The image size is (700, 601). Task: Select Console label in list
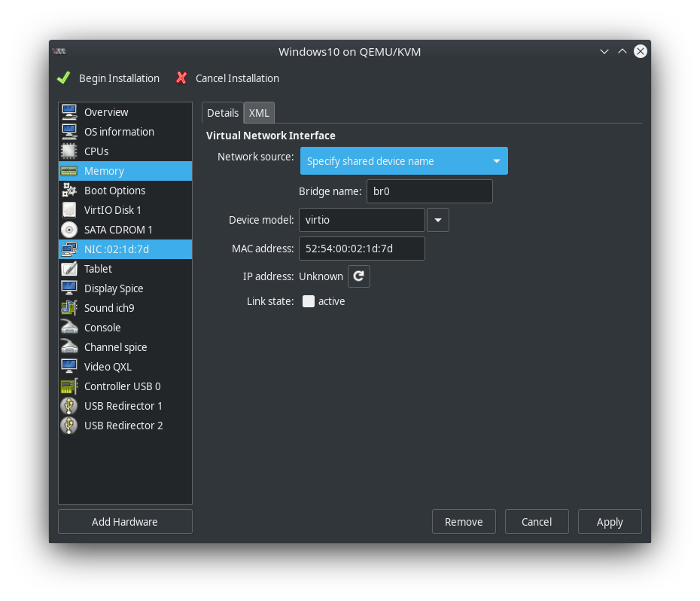click(x=102, y=328)
